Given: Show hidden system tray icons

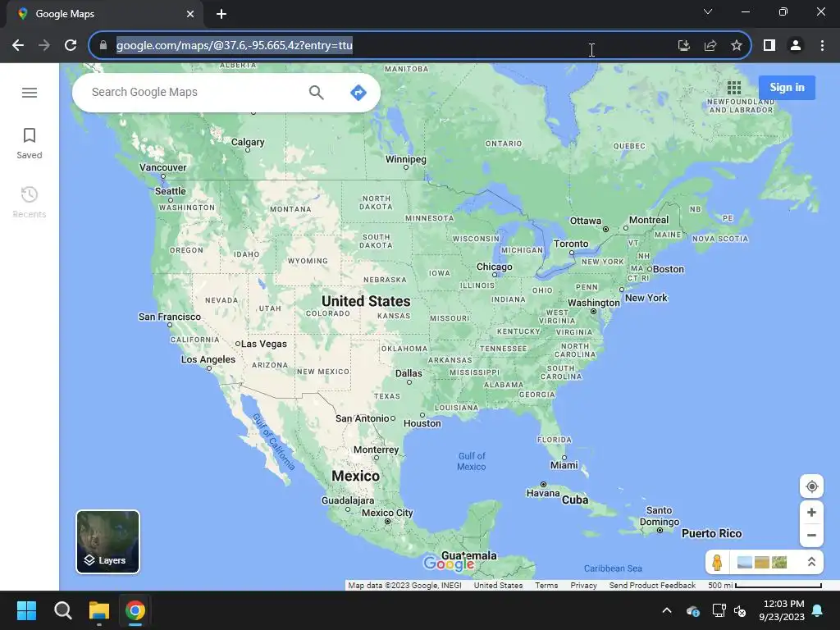Looking at the screenshot, I should pos(666,610).
